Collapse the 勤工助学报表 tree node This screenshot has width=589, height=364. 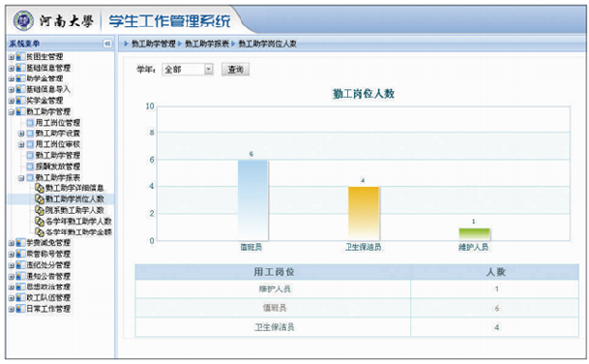21,178
